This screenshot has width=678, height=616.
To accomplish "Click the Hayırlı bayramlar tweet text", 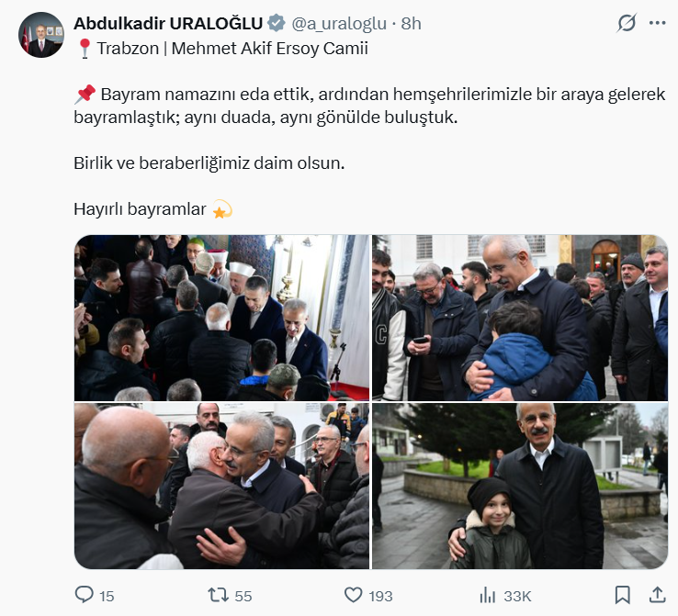I will coord(140,209).
